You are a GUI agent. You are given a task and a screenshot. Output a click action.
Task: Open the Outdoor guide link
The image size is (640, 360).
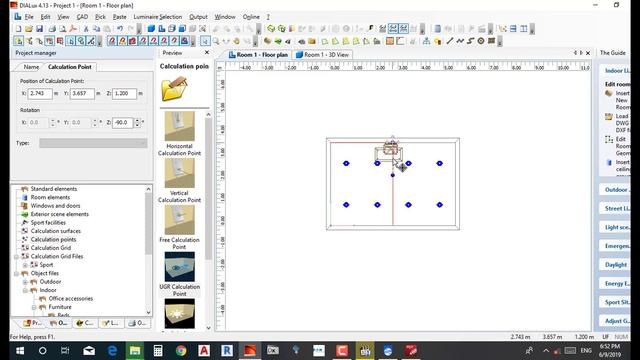tap(616, 189)
